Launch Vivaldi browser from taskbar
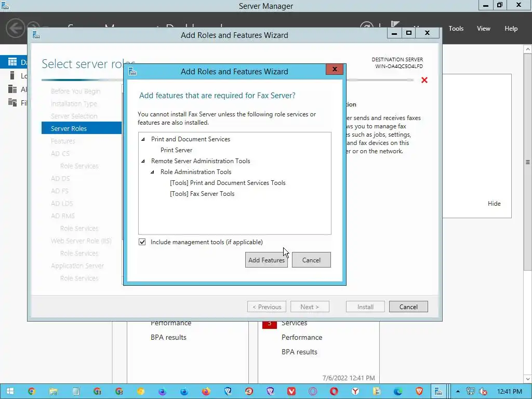This screenshot has height=399, width=532. click(x=291, y=391)
